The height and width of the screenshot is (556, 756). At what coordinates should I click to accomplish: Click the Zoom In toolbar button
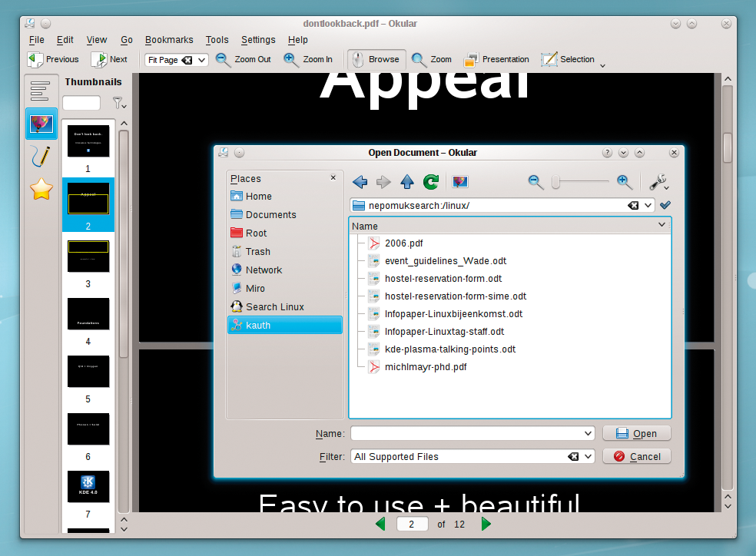pos(309,59)
